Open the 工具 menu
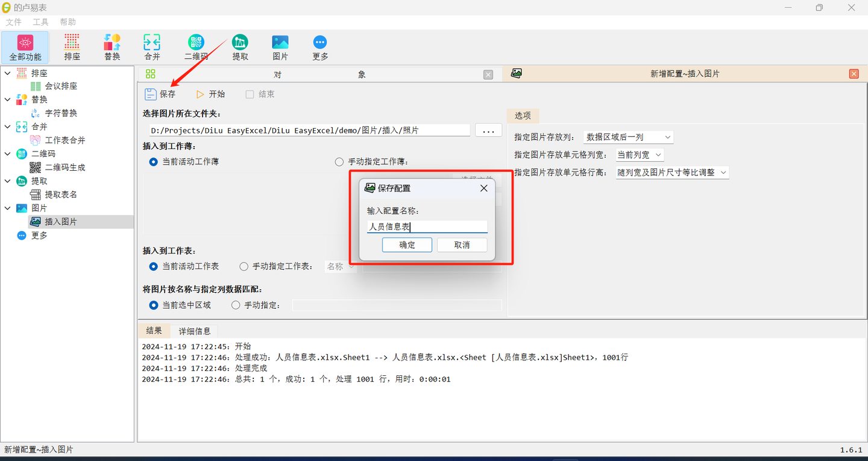This screenshot has width=868, height=461. pyautogui.click(x=40, y=22)
